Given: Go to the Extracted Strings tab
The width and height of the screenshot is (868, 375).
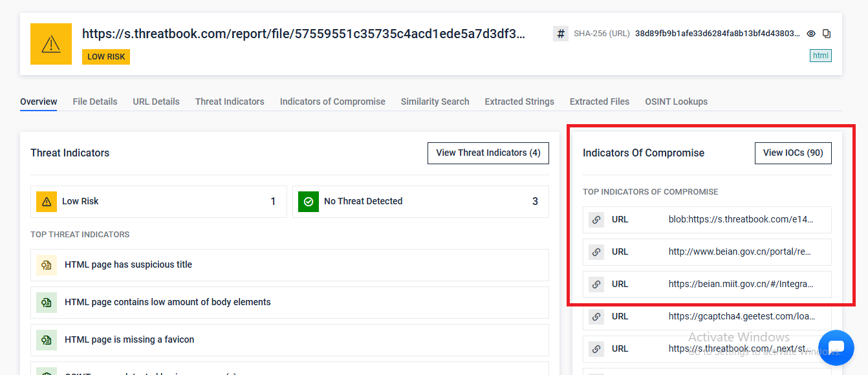Looking at the screenshot, I should [519, 102].
